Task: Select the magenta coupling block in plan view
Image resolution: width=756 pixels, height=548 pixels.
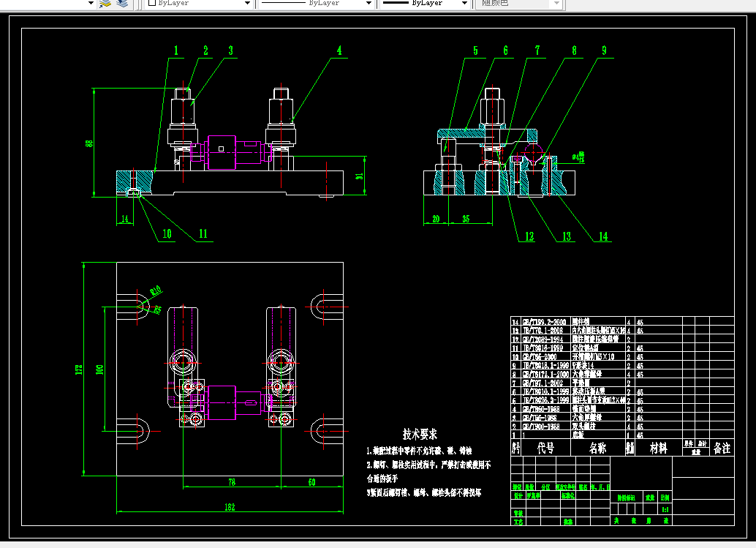Action: pyautogui.click(x=222, y=403)
